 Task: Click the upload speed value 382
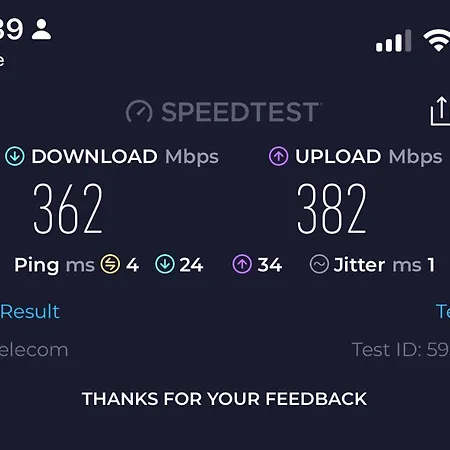pos(332,209)
